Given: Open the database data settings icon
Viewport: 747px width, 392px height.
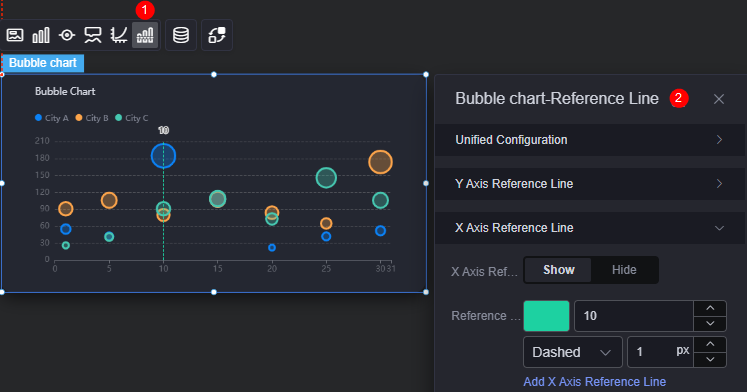Looking at the screenshot, I should coord(181,35).
